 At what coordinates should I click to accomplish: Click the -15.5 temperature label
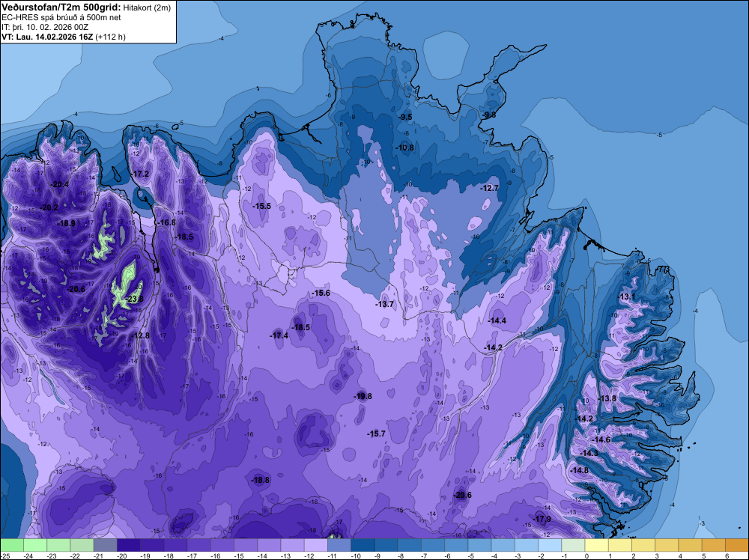click(261, 206)
